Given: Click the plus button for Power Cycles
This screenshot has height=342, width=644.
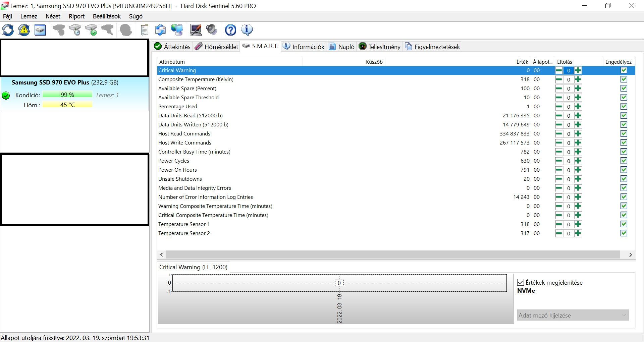Looking at the screenshot, I should coord(578,161).
